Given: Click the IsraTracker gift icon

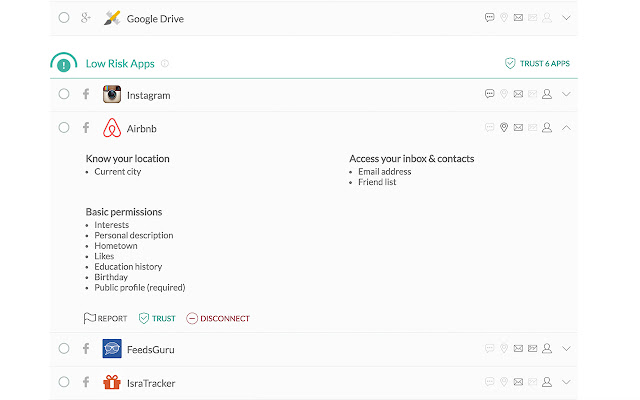Looking at the screenshot, I should pos(112,383).
